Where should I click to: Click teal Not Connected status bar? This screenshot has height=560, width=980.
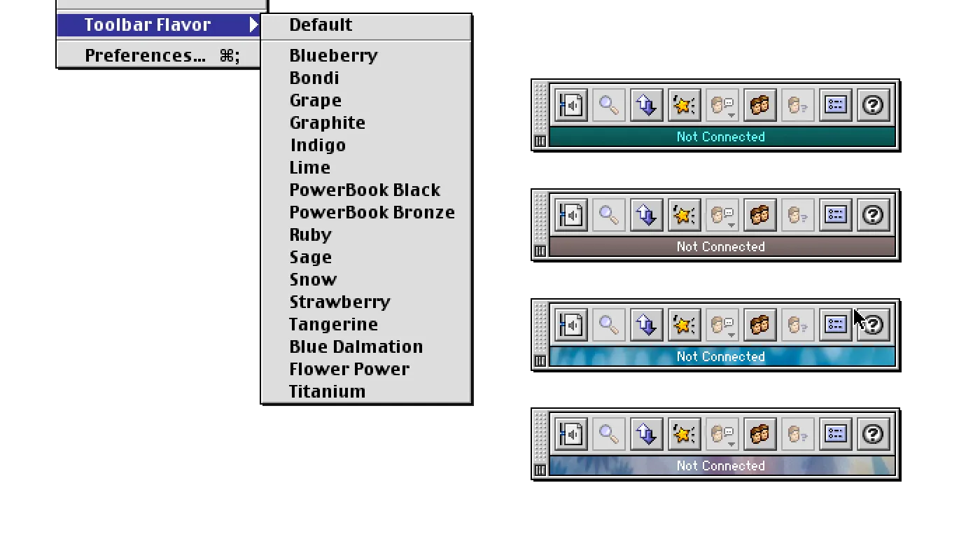tap(722, 137)
